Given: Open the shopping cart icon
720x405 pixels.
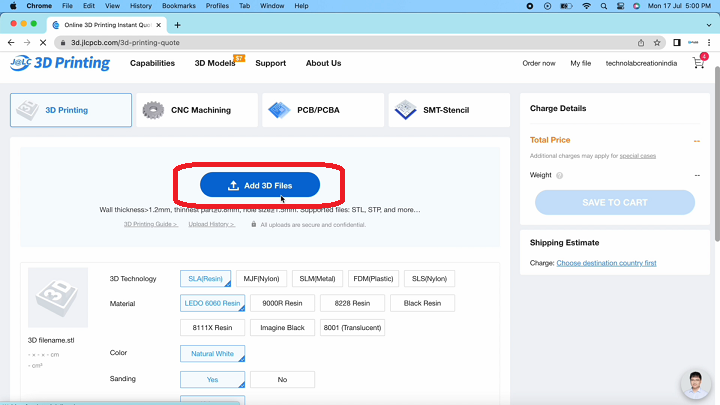Looking at the screenshot, I should pos(698,63).
